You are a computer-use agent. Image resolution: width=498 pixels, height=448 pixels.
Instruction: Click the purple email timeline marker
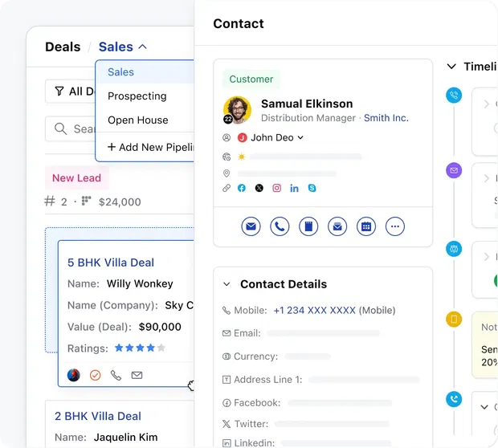[454, 170]
